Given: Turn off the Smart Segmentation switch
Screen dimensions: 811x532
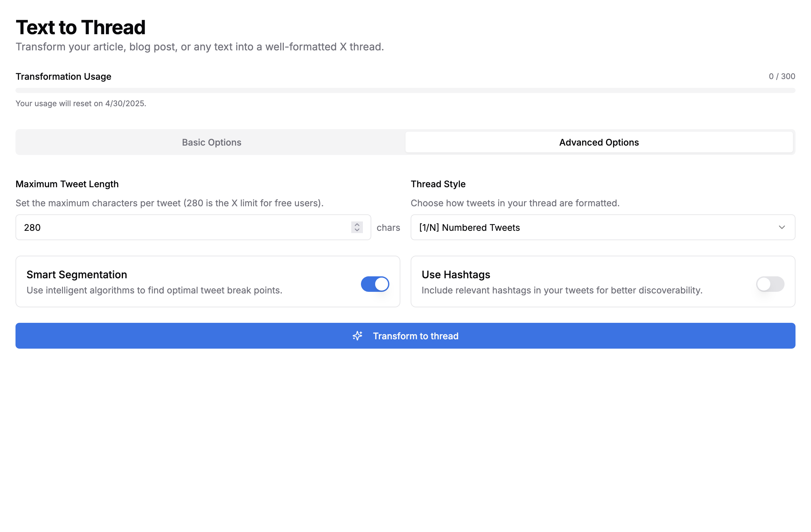Looking at the screenshot, I should pos(375,284).
